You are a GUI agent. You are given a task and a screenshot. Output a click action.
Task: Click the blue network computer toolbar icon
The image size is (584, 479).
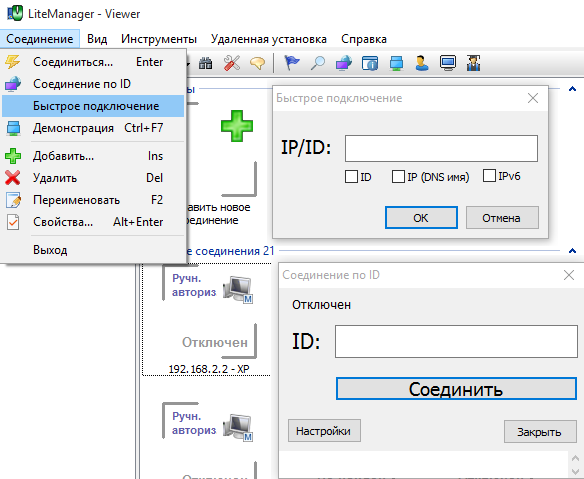(396, 63)
